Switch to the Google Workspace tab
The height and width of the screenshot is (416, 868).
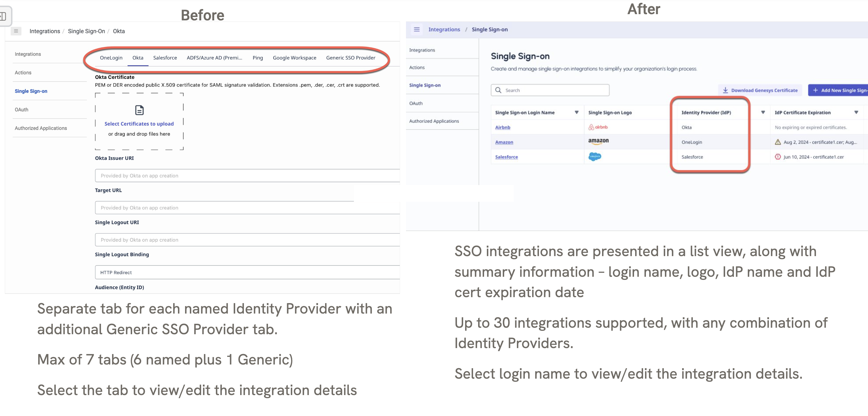(295, 58)
